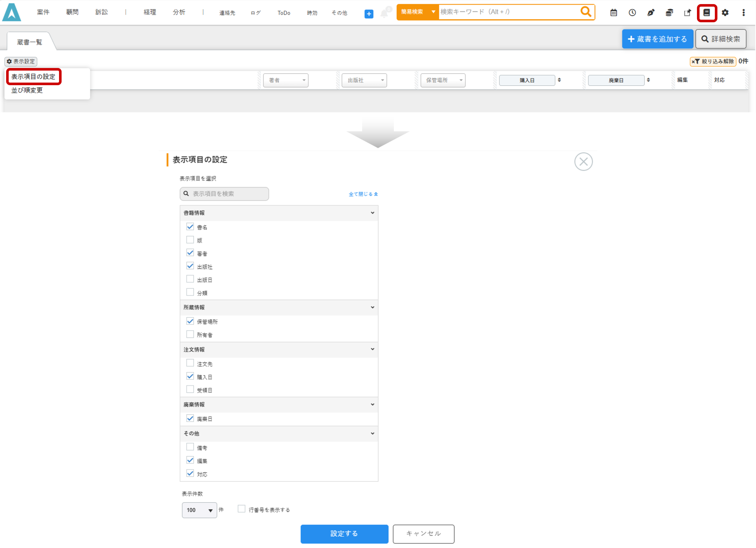Open the clock timer icon
756x548 pixels.
pos(632,13)
